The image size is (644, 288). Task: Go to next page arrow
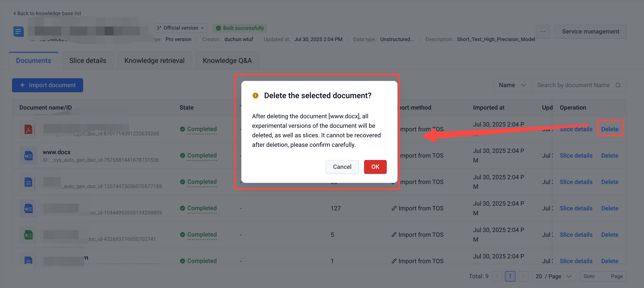[x=523, y=276]
